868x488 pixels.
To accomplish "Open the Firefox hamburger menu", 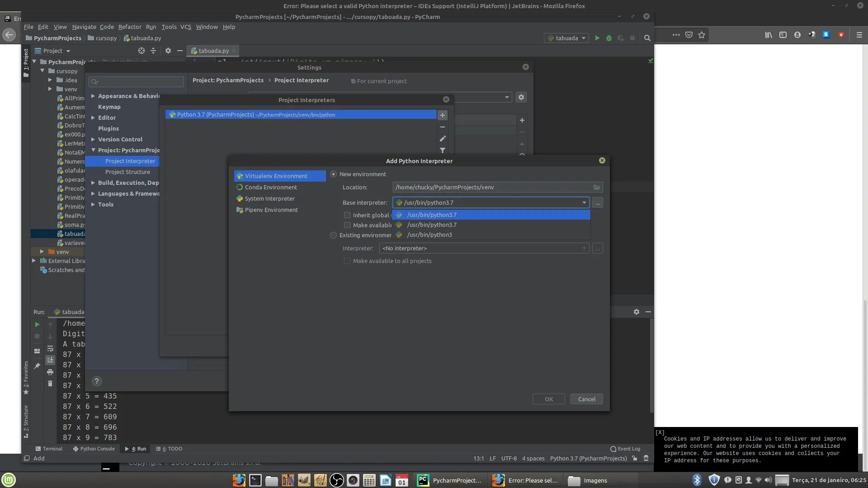I will 859,35.
